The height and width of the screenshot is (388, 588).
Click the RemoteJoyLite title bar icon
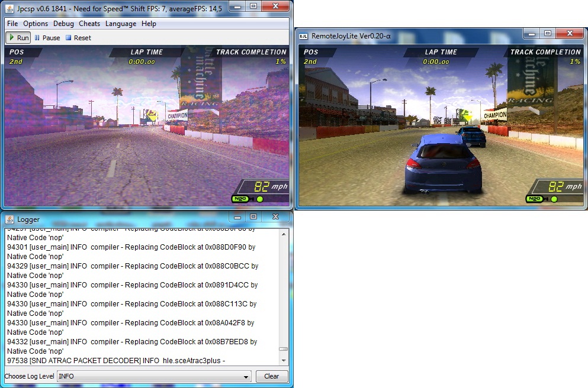click(303, 35)
